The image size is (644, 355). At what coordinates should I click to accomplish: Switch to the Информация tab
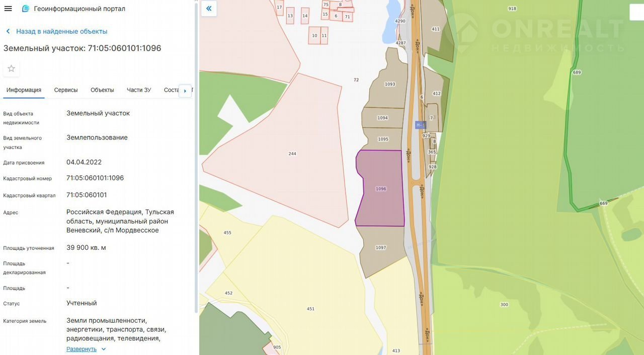pos(24,90)
